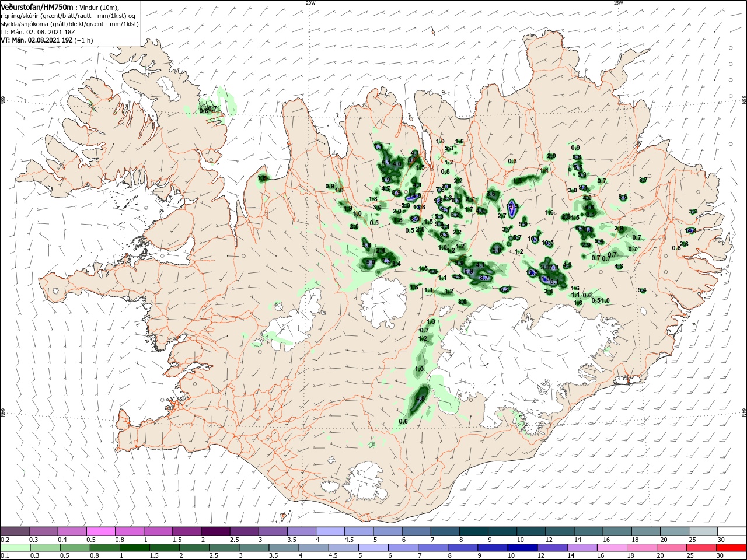Click the '30' label in the lower legend row
This screenshot has height=560, width=747.
point(721,556)
